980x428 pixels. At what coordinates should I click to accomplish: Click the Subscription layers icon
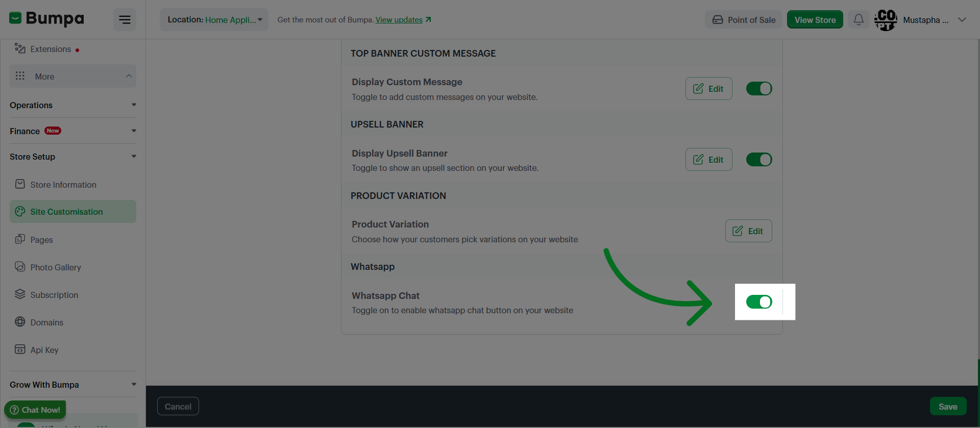(x=20, y=294)
